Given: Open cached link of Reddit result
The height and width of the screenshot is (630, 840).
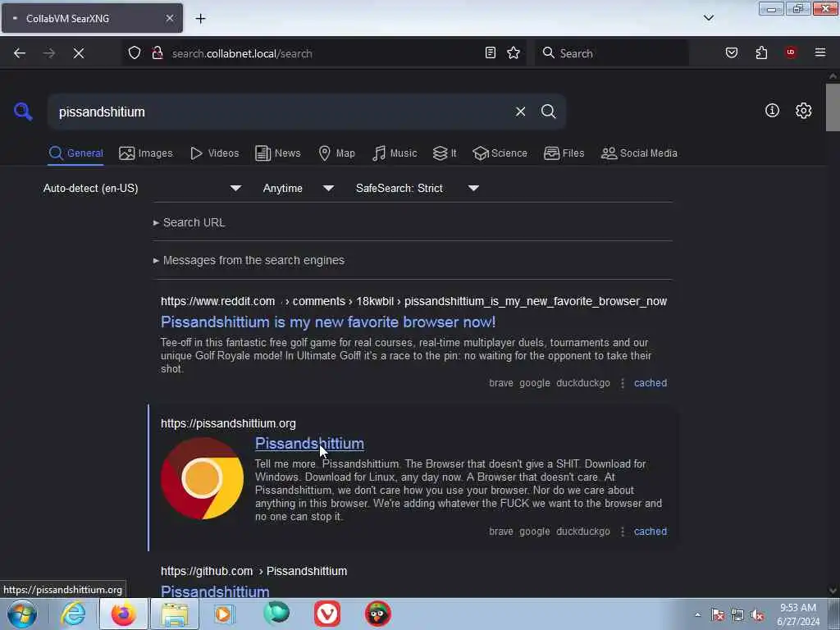Looking at the screenshot, I should point(651,383).
